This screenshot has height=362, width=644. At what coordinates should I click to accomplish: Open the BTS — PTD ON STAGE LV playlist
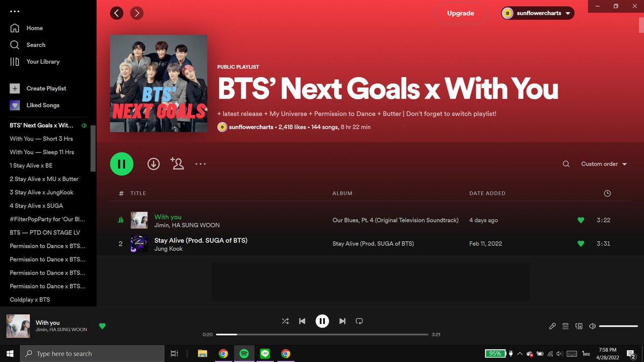(45, 232)
